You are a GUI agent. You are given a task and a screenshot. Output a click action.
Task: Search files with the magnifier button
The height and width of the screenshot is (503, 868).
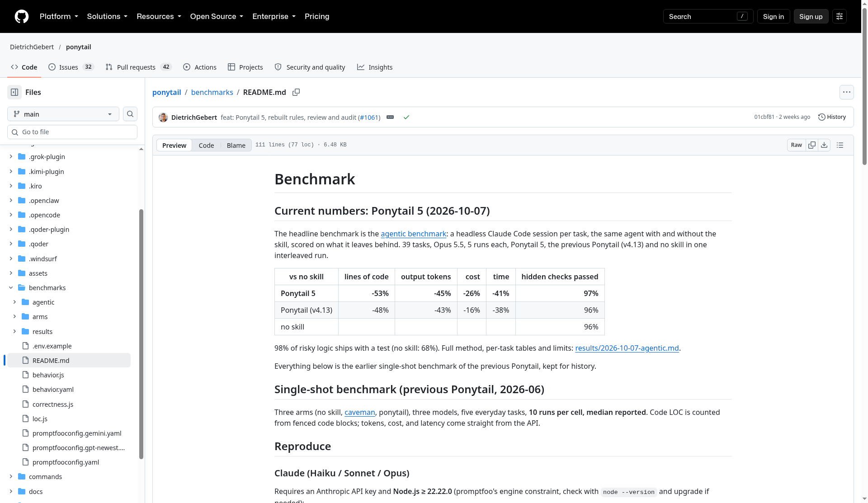click(130, 114)
